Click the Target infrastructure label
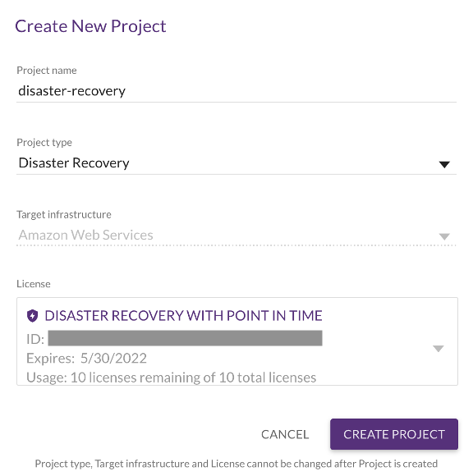The image size is (473, 476). tap(64, 215)
